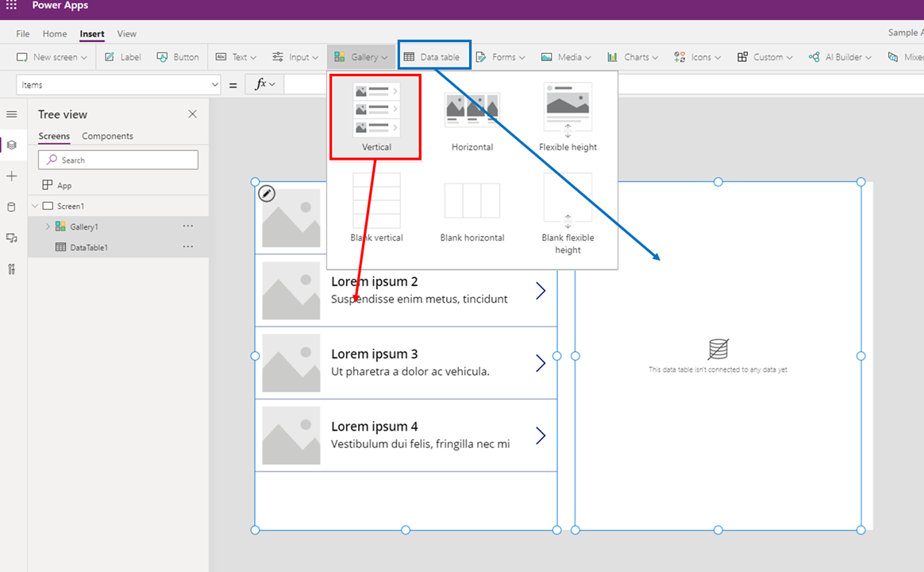Open the fx formula dropdown

[x=264, y=85]
